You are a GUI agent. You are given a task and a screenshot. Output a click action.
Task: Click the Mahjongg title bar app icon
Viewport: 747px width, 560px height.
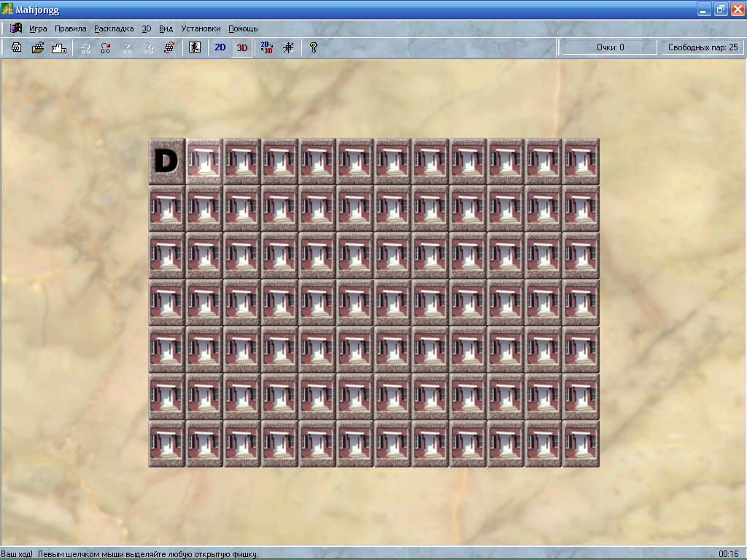7,9
